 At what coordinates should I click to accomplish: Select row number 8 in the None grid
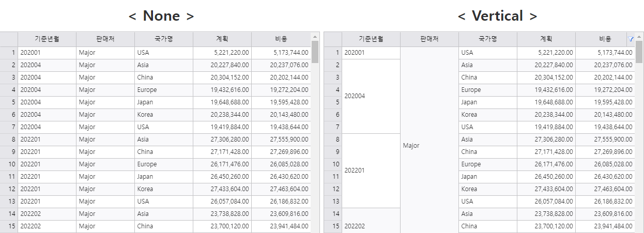coord(9,139)
